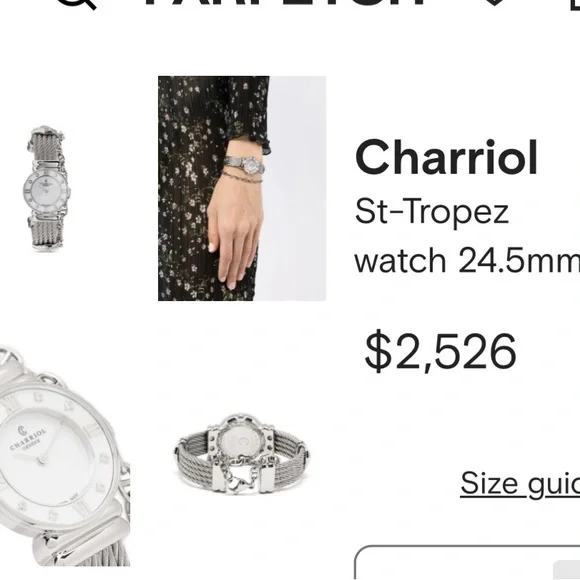
Task: View the front-facing watch product image
Action: (x=46, y=188)
